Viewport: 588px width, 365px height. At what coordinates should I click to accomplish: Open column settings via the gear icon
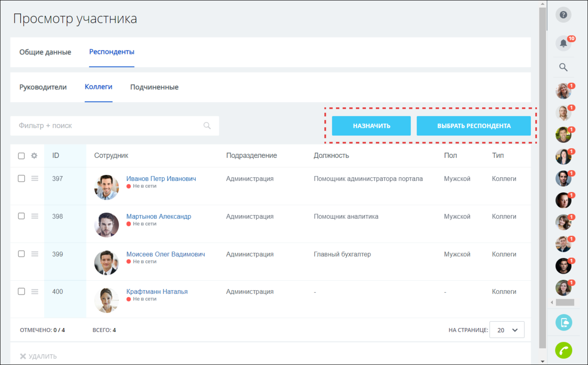34,156
